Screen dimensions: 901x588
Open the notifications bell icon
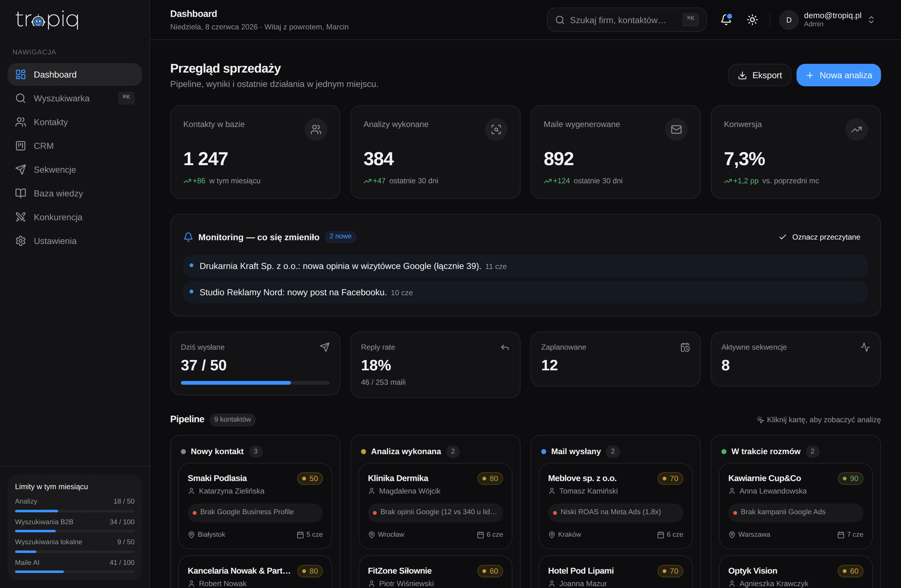tap(726, 20)
